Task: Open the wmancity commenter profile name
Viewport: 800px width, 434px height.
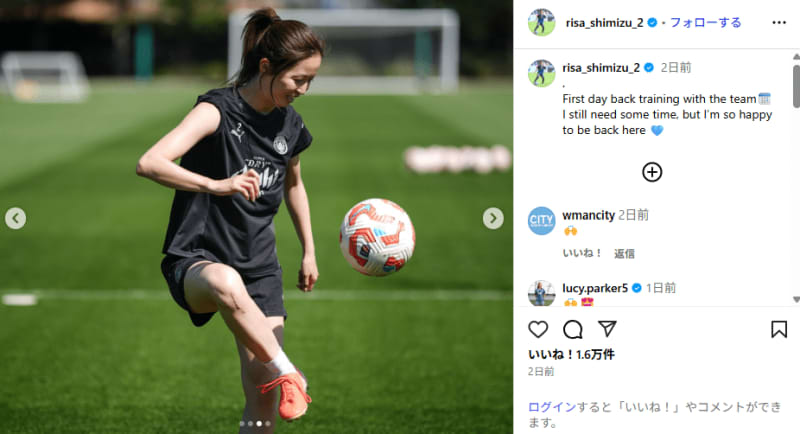Action: [x=588, y=215]
